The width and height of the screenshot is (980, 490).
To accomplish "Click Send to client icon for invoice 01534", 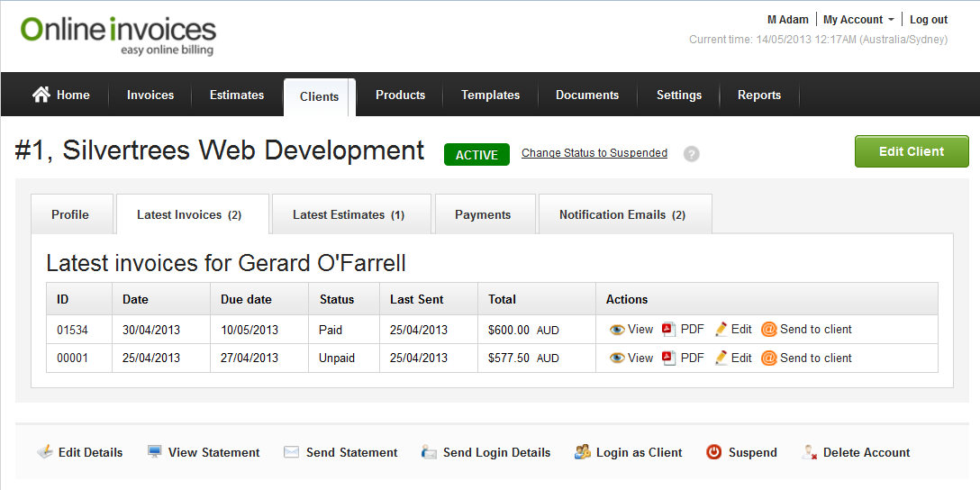I will coord(768,330).
